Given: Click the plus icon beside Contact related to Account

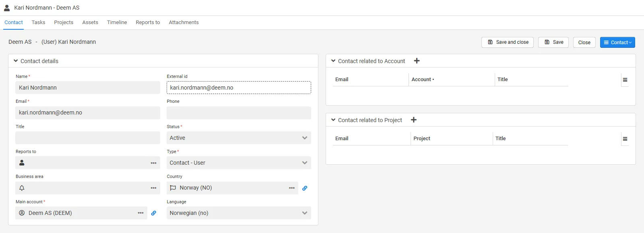Looking at the screenshot, I should (x=417, y=61).
